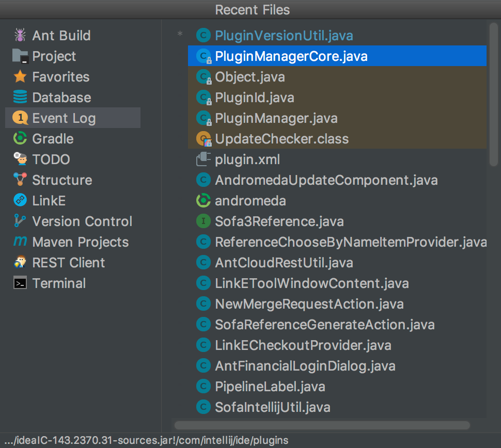Open the Gradle tool window
Viewport: 501px width, 448px height.
tap(73, 139)
